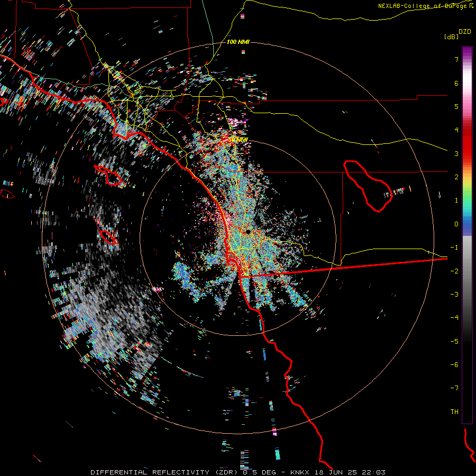This screenshot has height=476, width=476.
Task: Click the [dB] units label
Action: pyautogui.click(x=451, y=36)
